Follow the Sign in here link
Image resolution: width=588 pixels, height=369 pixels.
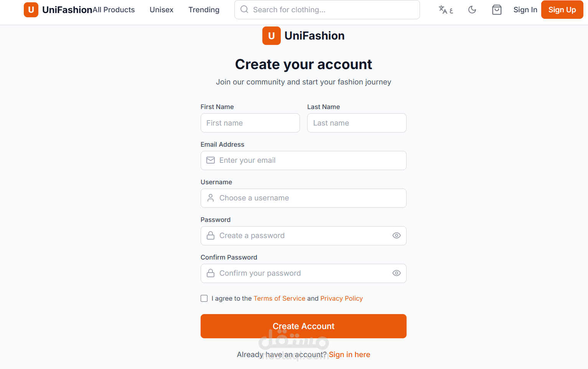(349, 355)
